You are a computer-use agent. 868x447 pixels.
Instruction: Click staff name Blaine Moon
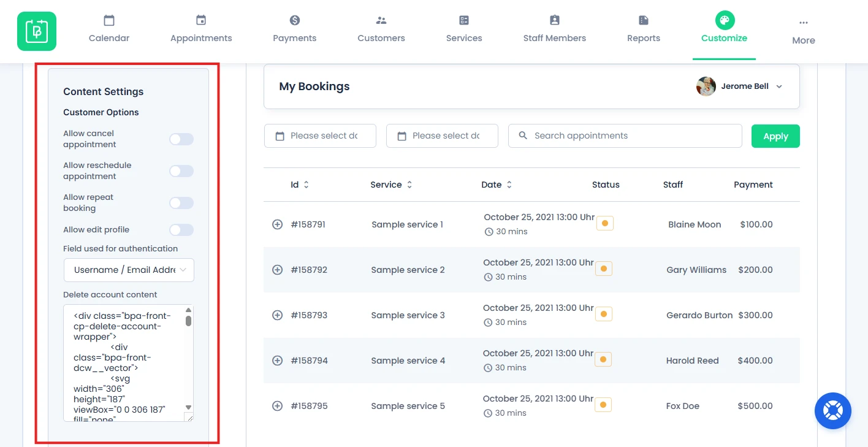(695, 224)
